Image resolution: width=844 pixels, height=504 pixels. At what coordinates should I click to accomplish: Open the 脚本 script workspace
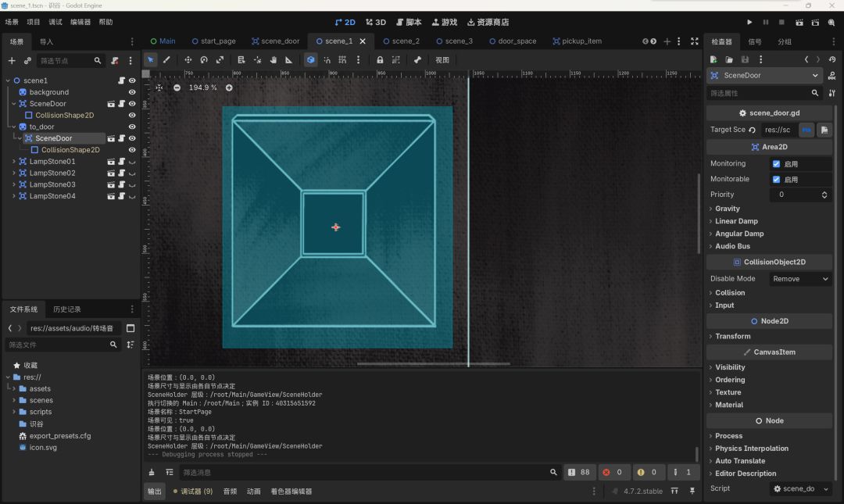tap(409, 22)
